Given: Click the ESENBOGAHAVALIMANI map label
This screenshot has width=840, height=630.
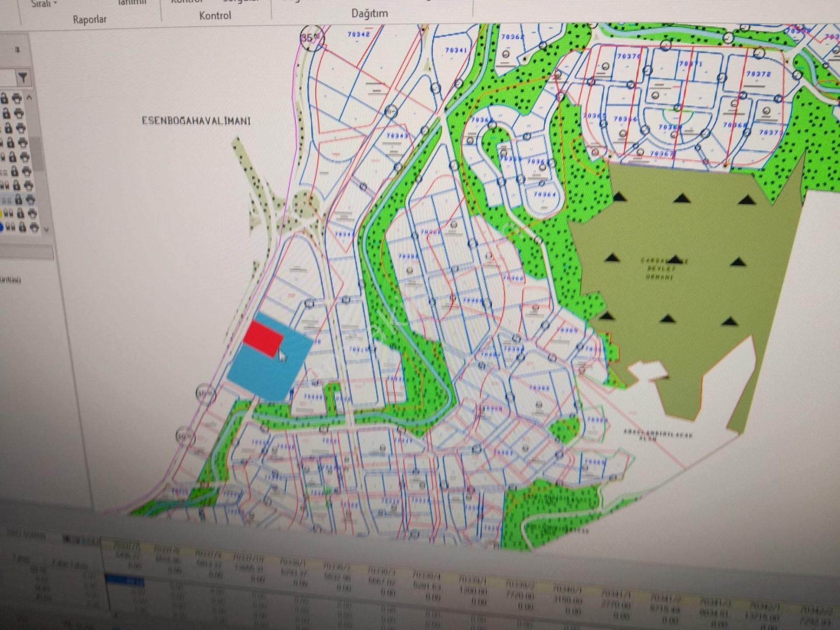Looking at the screenshot, I should click(196, 121).
